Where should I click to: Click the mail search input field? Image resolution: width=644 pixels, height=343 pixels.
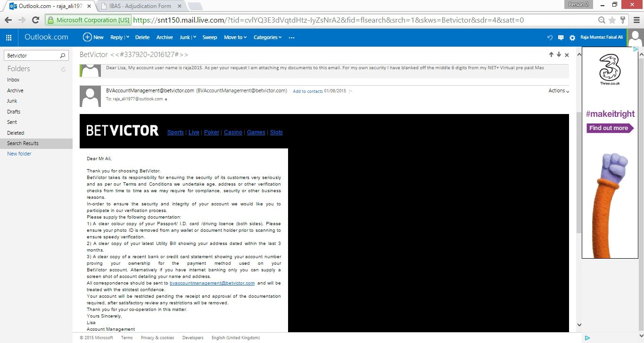coord(32,56)
